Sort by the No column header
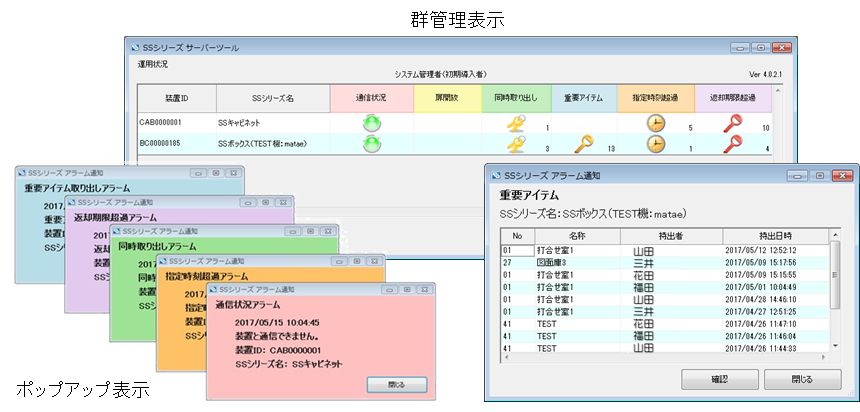This screenshot has width=860, height=412. point(517,236)
